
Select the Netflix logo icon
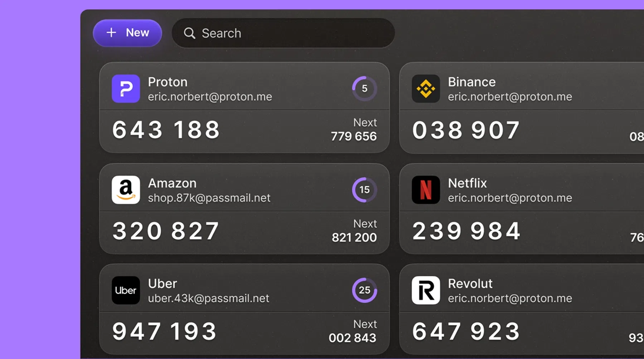(x=426, y=190)
